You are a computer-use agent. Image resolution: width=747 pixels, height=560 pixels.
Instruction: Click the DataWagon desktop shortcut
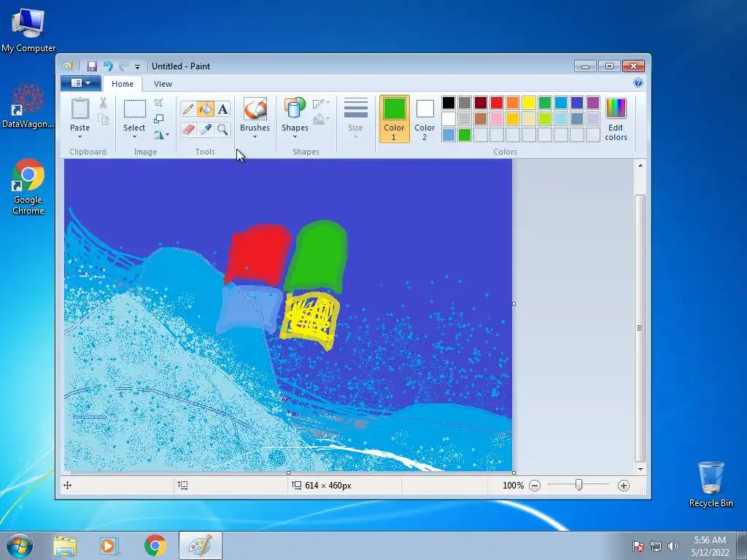tap(28, 106)
